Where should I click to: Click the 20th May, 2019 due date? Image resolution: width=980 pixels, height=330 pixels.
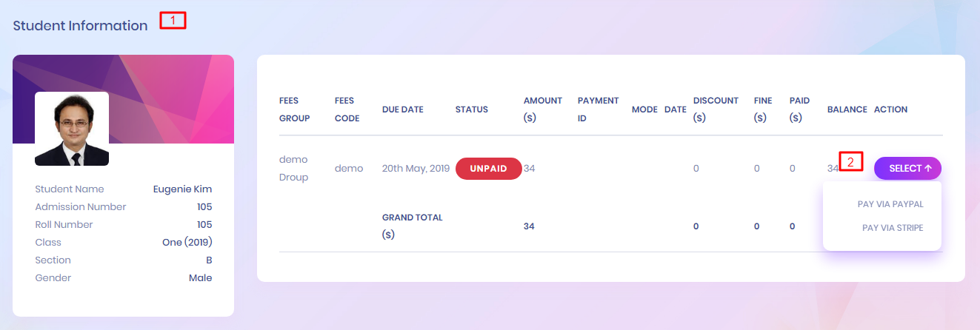[416, 169]
